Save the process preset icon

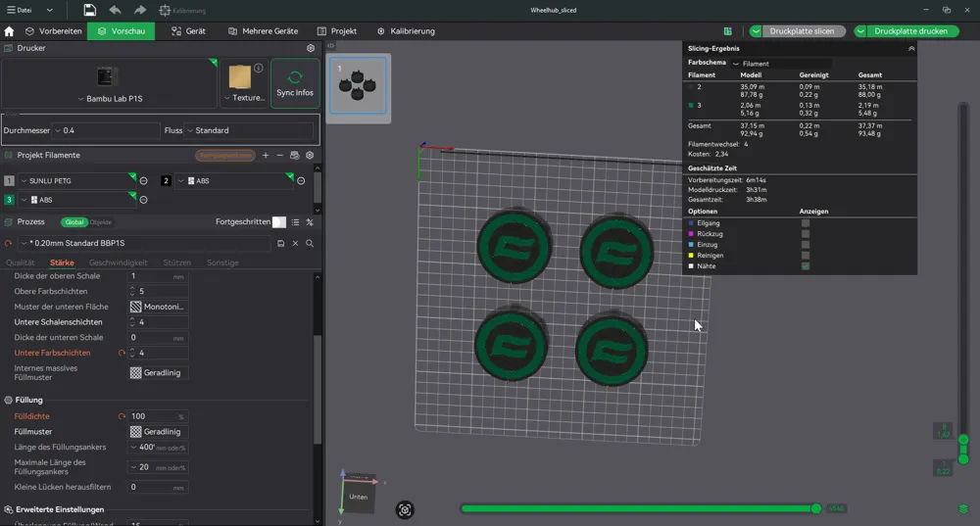(280, 243)
